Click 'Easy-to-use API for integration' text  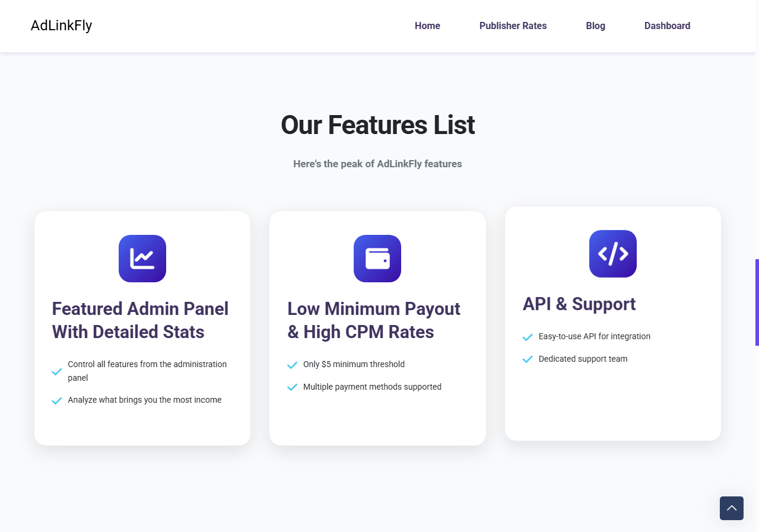tap(595, 336)
